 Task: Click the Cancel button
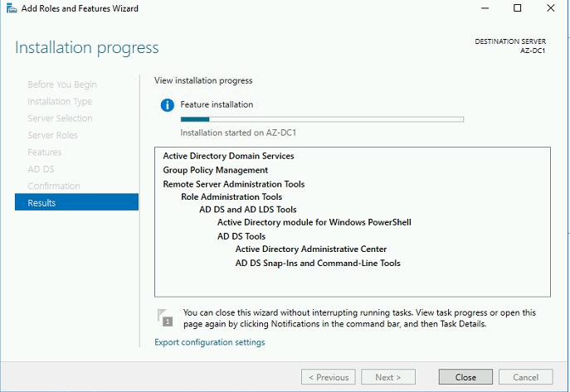[526, 377]
